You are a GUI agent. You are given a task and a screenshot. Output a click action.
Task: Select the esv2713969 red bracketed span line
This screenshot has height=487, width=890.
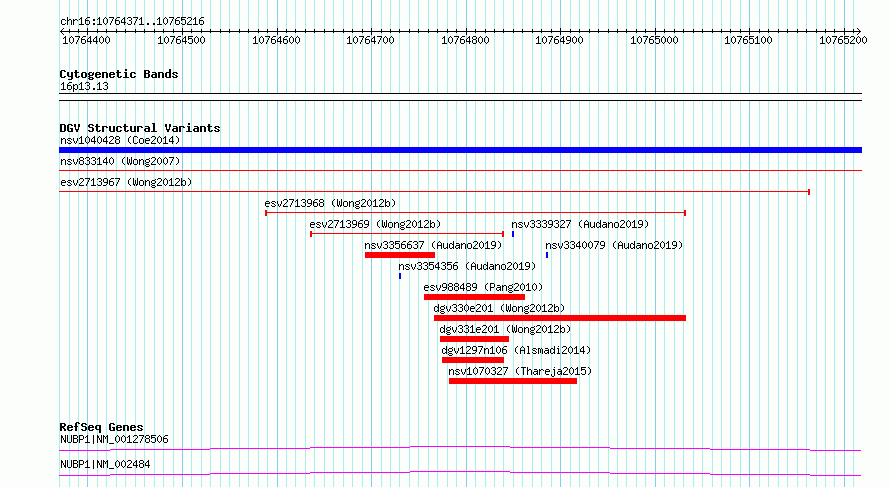[407, 234]
